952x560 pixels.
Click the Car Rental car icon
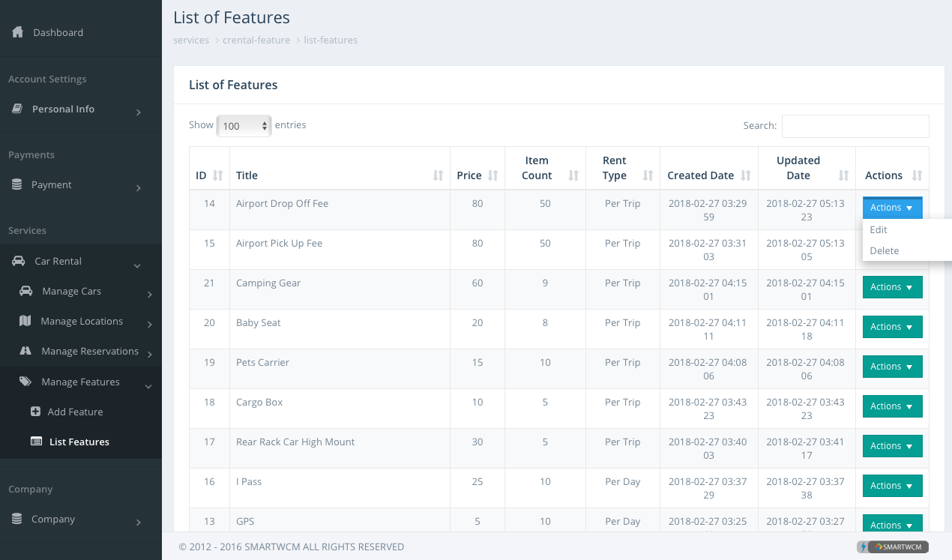(x=18, y=261)
